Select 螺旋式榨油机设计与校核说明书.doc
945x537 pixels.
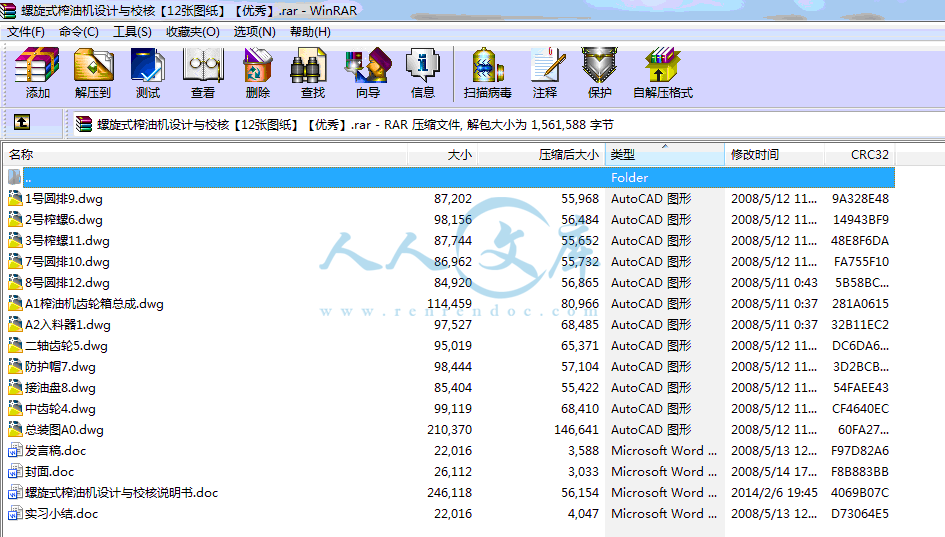point(121,493)
